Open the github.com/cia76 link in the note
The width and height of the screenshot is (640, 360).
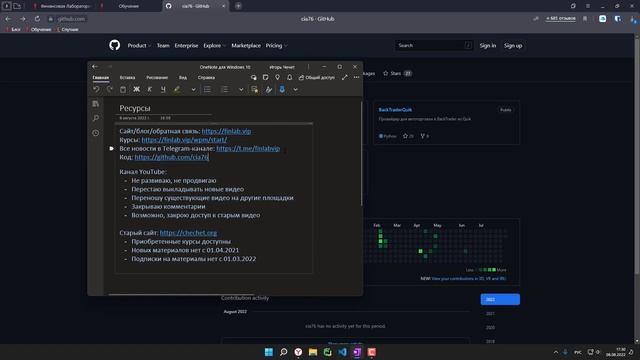tap(171, 157)
